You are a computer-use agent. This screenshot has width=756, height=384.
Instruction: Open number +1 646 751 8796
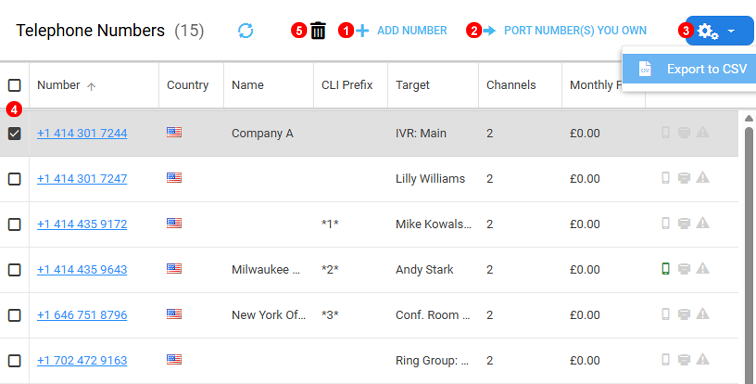(82, 315)
